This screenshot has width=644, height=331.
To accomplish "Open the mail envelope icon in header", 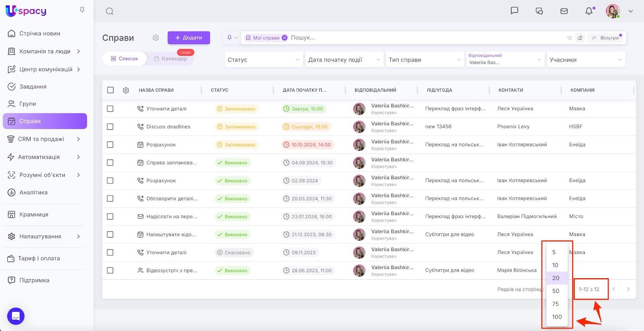I will click(564, 11).
